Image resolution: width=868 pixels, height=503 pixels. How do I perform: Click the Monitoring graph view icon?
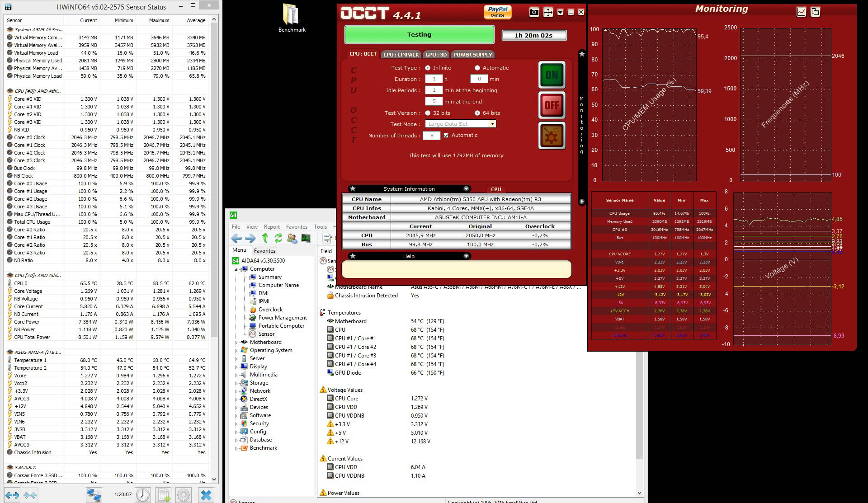[801, 12]
